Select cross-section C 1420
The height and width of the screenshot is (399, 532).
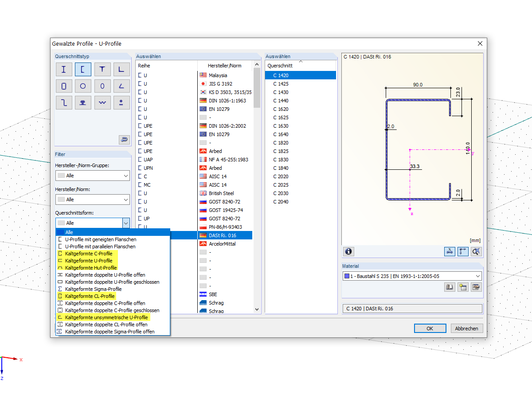point(300,75)
